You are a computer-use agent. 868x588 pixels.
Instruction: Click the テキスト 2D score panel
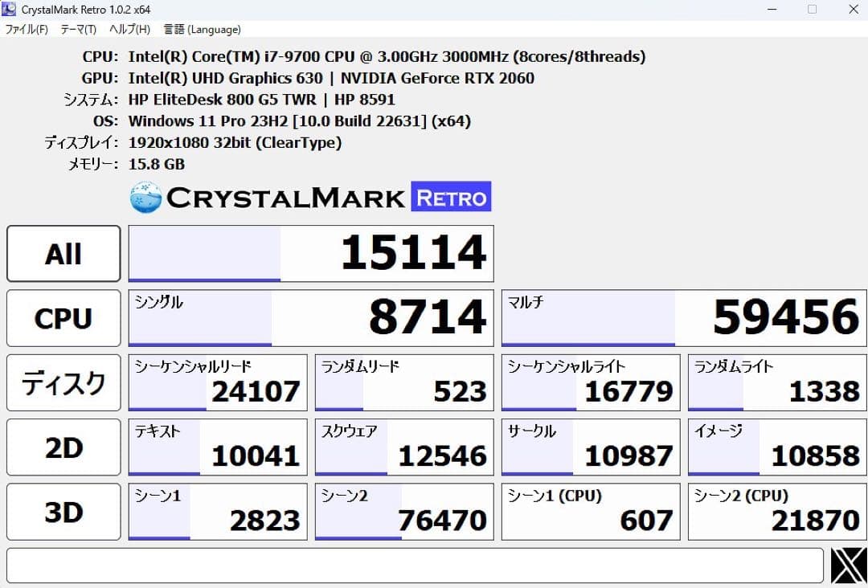coord(217,447)
